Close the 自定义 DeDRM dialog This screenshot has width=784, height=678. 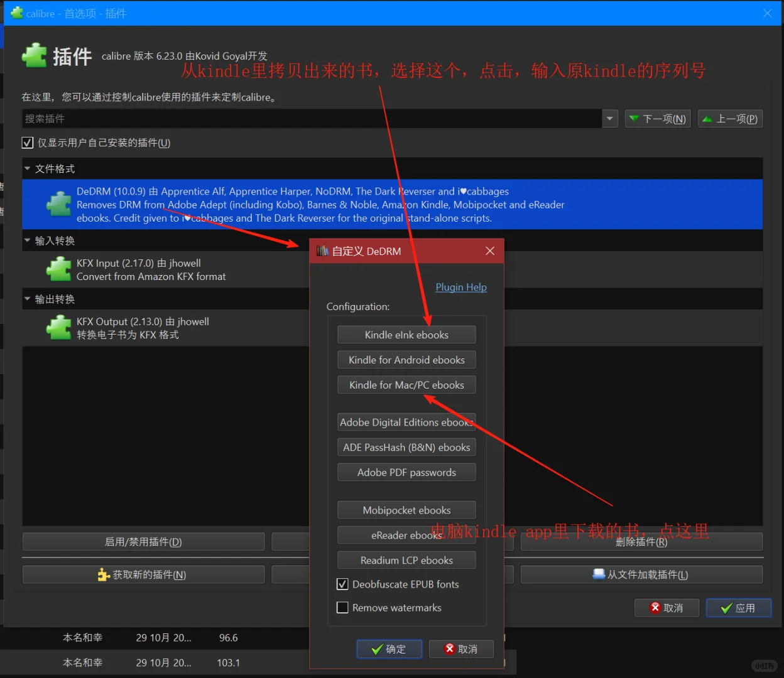click(490, 251)
